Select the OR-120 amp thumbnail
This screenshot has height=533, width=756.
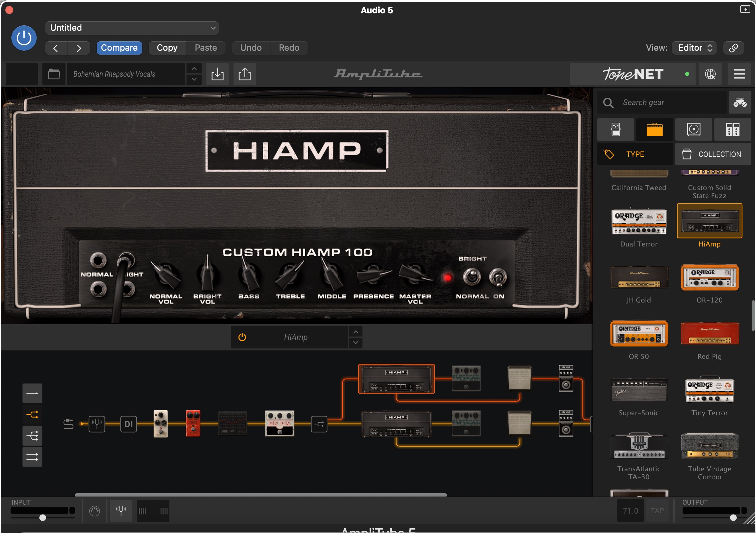point(710,278)
